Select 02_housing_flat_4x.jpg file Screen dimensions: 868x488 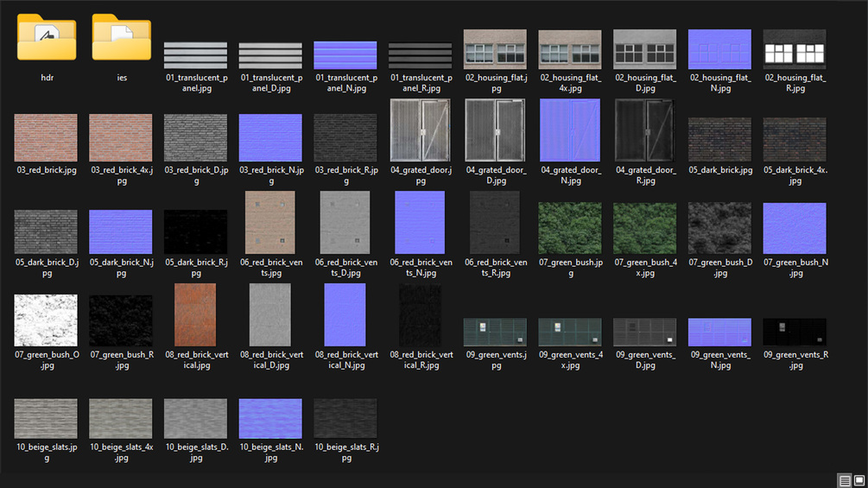(570, 49)
